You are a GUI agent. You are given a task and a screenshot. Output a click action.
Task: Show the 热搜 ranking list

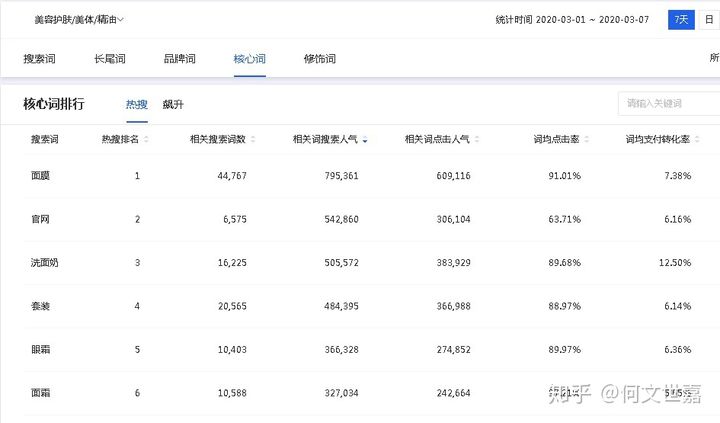pos(137,105)
